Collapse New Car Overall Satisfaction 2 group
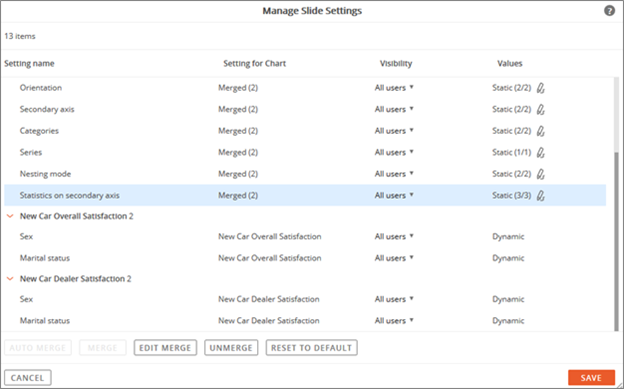The image size is (624, 389). 10,216
